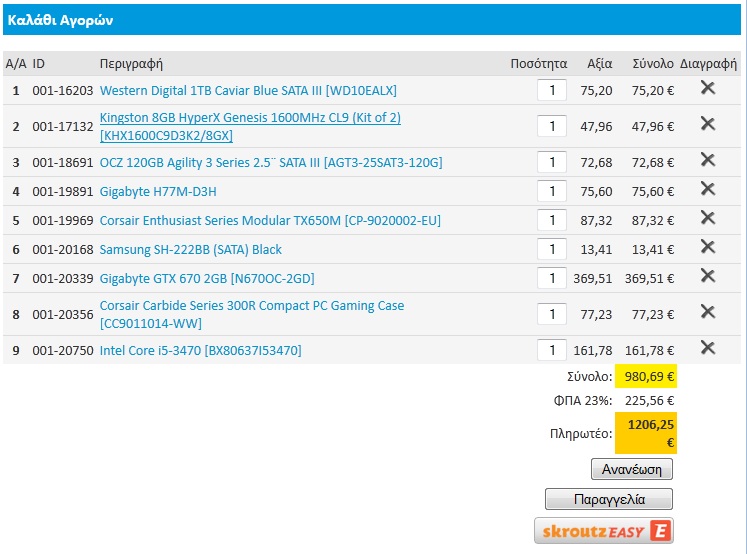
Task: Open Gigabyte GTX 670 2GB product link
Action: 207,279
